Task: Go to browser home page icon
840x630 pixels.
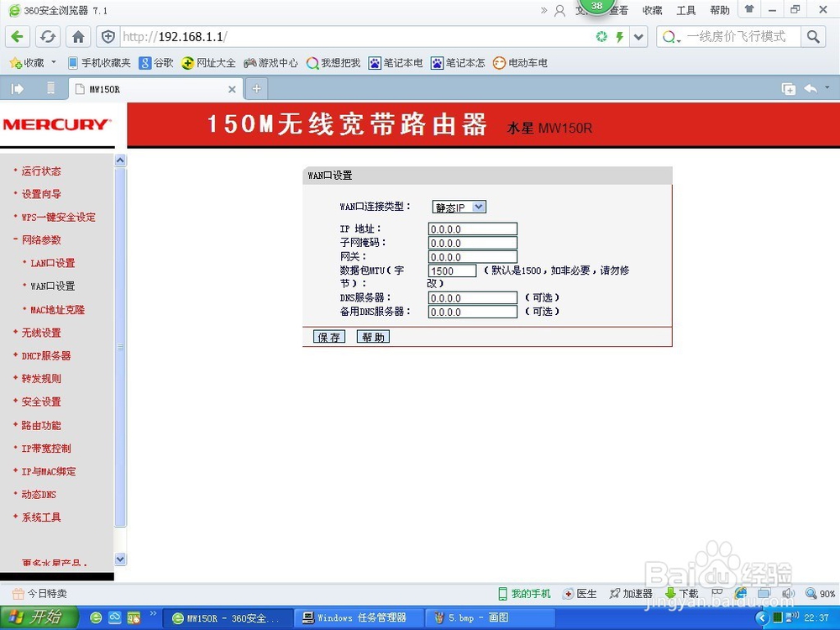Action: tap(78, 36)
